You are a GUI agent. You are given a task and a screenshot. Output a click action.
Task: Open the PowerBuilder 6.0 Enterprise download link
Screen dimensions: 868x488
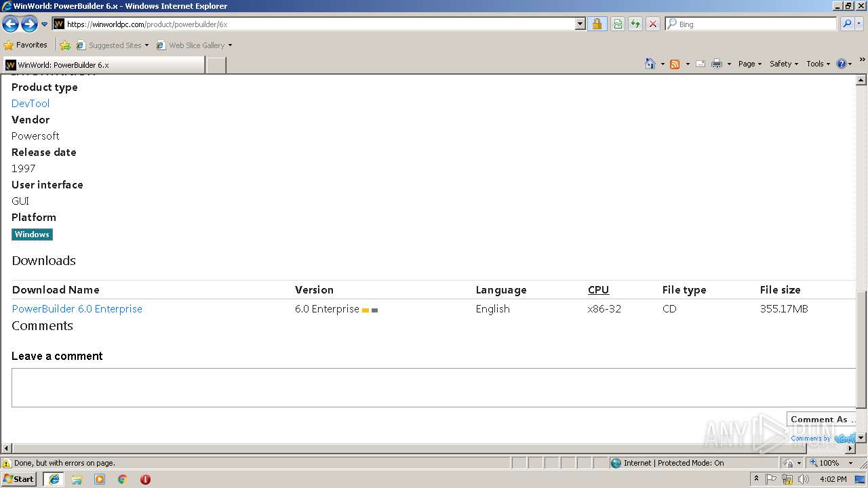(77, 309)
